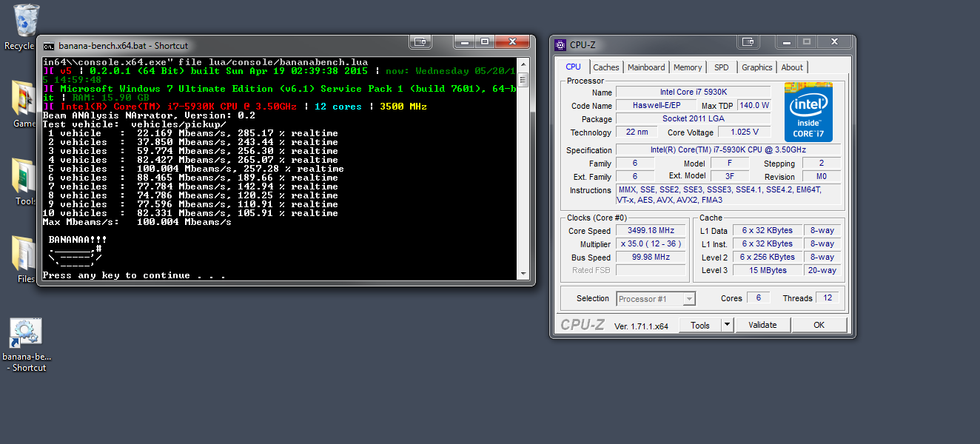This screenshot has width=980, height=444.
Task: Close the banana-bench console window
Action: pos(512,41)
